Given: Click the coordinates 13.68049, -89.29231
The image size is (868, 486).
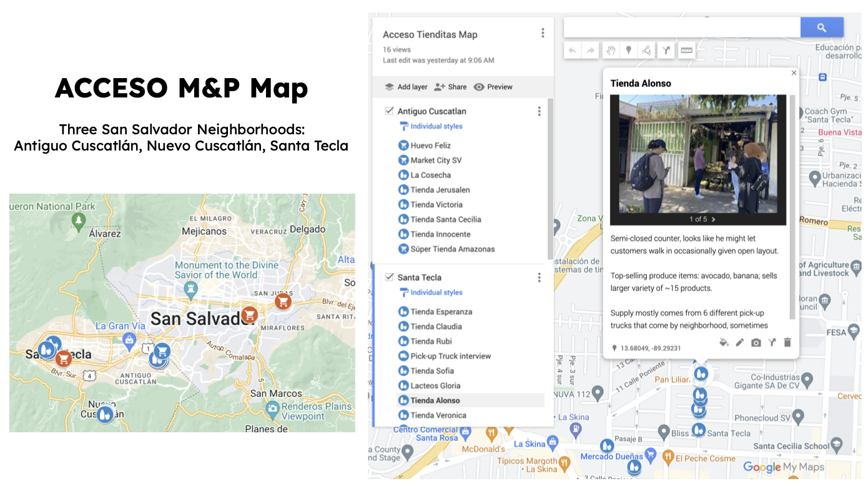Looking at the screenshot, I should coord(650,348).
